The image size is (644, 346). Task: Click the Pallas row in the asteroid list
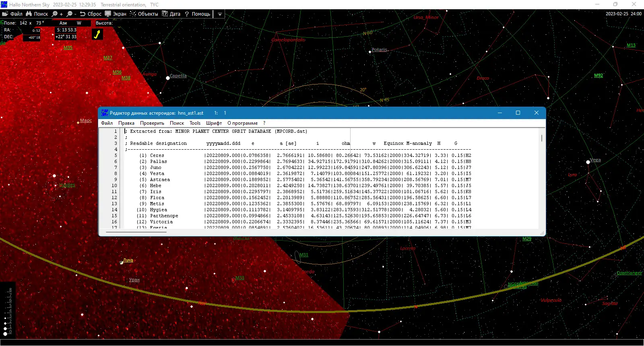pos(298,161)
